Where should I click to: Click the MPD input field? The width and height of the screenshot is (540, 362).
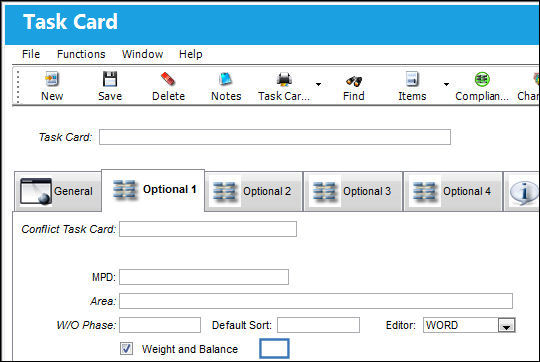click(x=204, y=277)
